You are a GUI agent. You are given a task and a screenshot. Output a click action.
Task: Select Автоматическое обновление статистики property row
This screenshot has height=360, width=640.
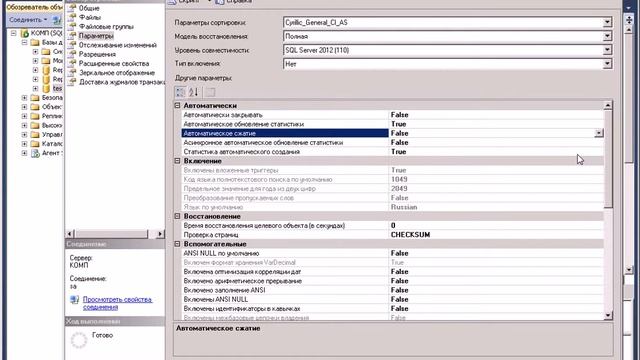click(392, 124)
